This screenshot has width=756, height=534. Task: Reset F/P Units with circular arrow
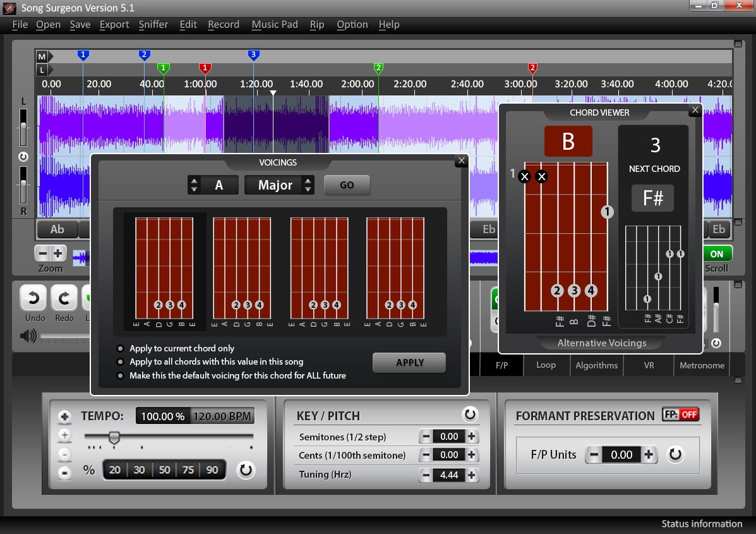click(x=675, y=454)
